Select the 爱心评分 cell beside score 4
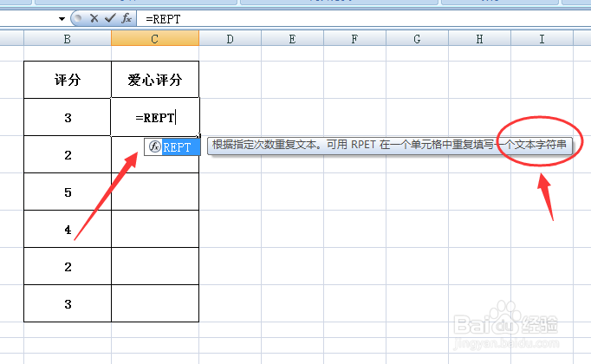This screenshot has width=591, height=364. point(155,229)
